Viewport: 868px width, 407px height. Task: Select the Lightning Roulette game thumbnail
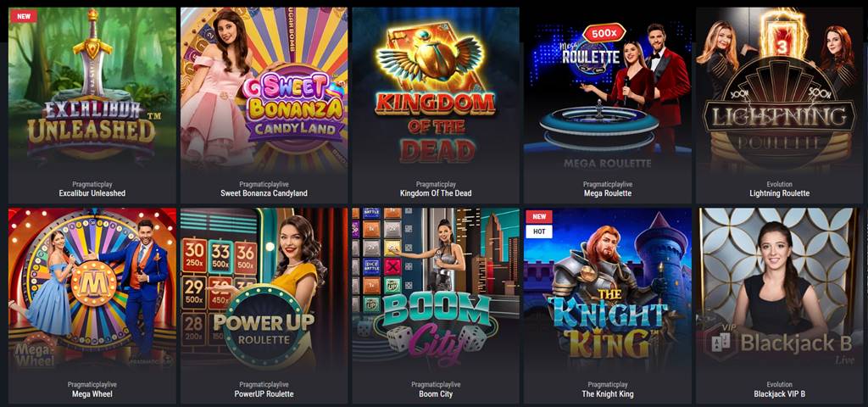click(780, 90)
